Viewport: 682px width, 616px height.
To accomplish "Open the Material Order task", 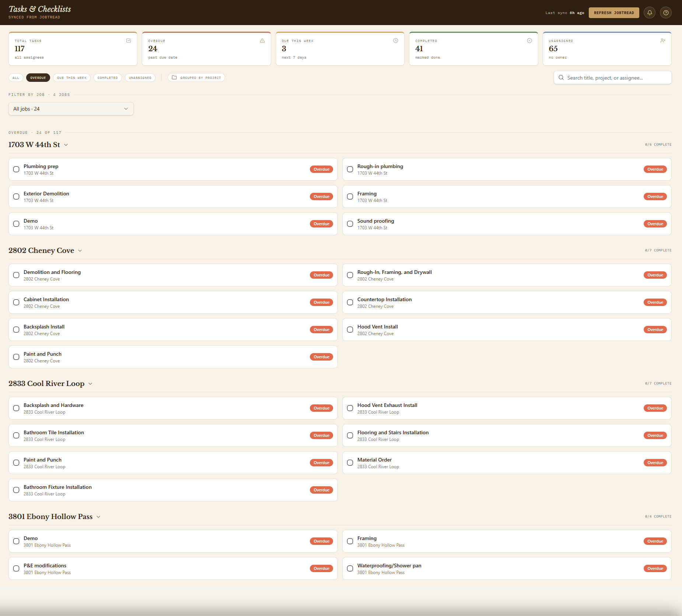I will pos(507,463).
